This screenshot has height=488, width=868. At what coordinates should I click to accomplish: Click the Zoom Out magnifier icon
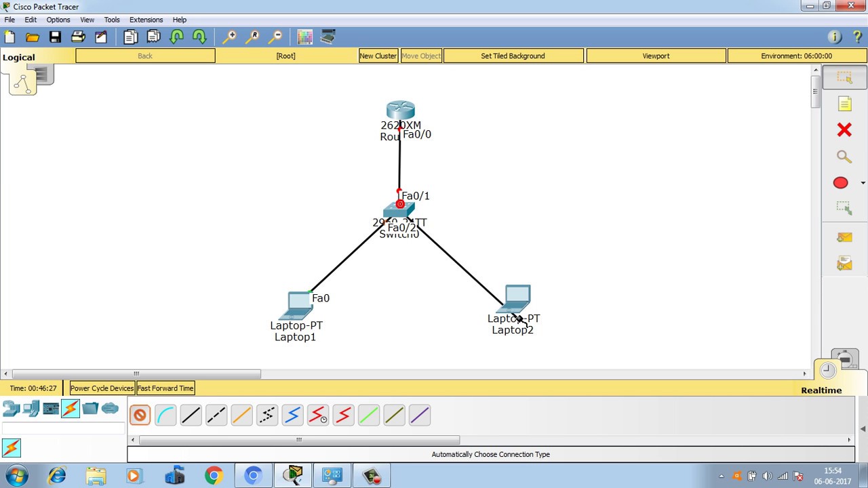point(275,37)
